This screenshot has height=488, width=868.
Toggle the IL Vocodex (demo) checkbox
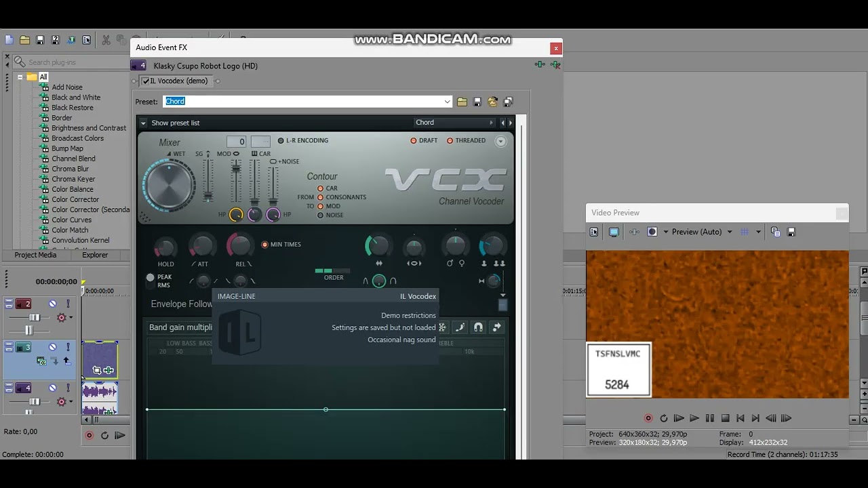(146, 81)
